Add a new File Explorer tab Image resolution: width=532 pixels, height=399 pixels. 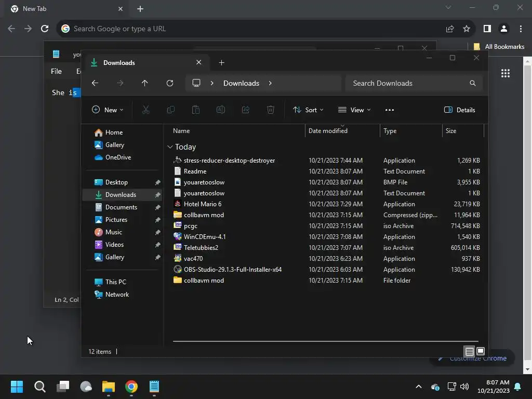tap(221, 62)
